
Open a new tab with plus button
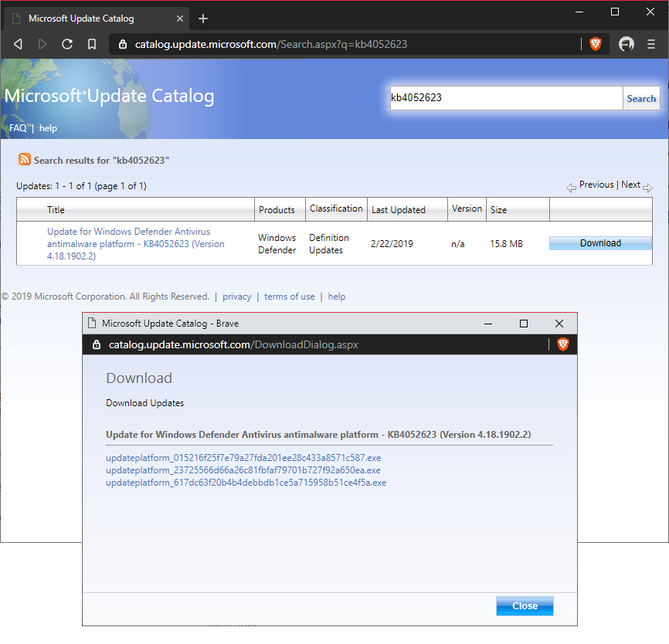203,19
